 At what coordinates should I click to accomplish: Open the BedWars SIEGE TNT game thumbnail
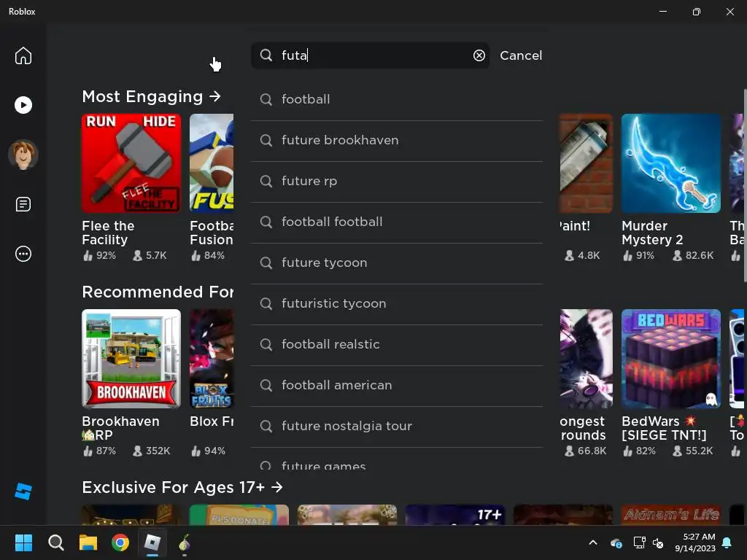pyautogui.click(x=671, y=359)
